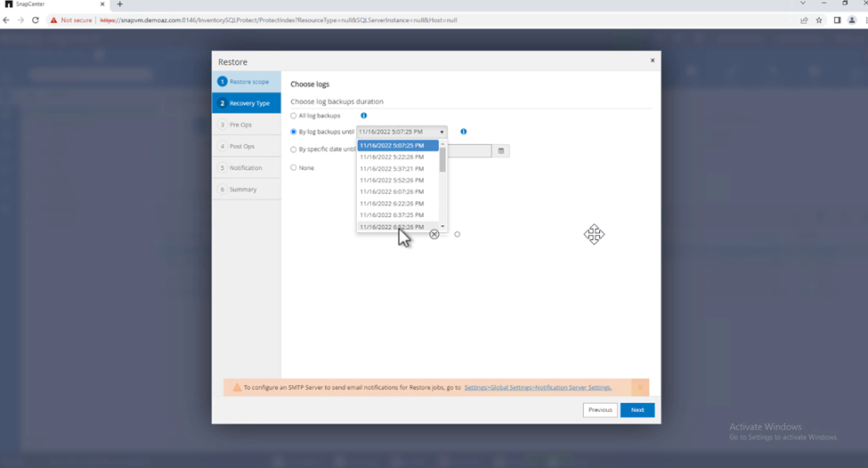868x468 pixels.
Task: Choose 11/16/2022 5:07:25 PM option
Action: [398, 146]
